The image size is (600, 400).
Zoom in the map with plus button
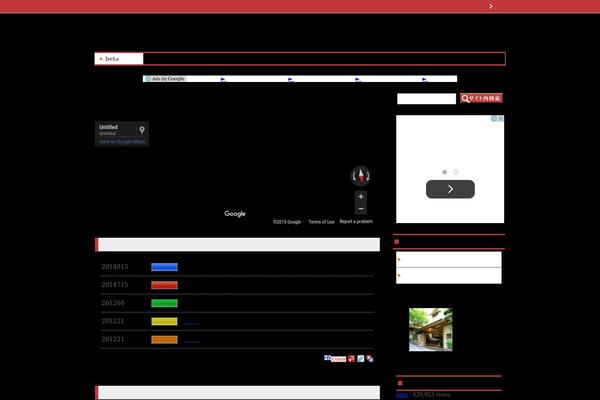click(x=360, y=197)
